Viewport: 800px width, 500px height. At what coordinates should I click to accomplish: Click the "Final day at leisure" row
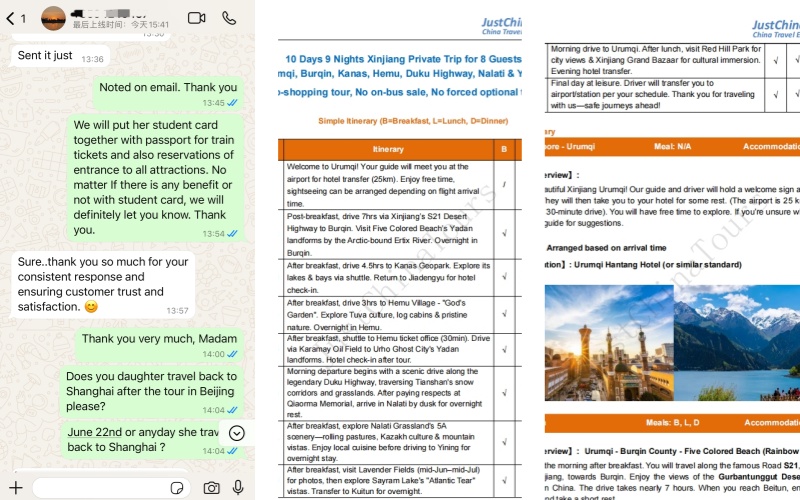[656, 94]
